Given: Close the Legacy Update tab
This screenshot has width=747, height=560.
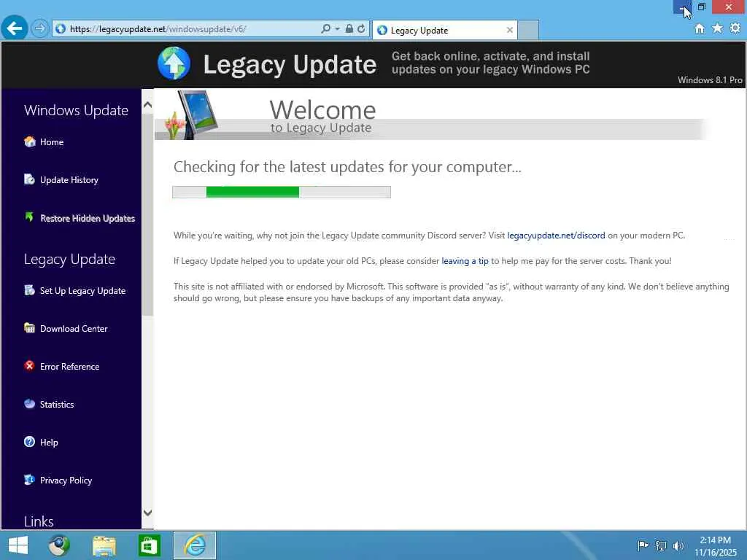Looking at the screenshot, I should pos(510,30).
